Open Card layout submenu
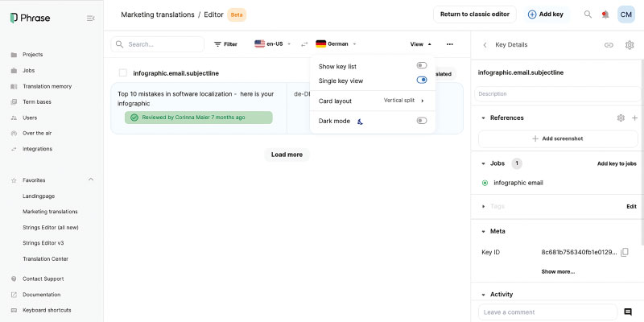 (x=373, y=101)
